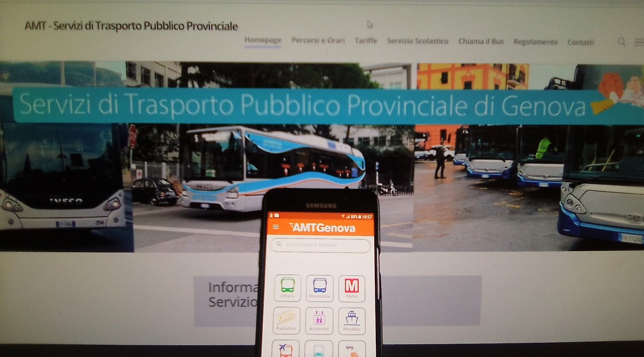
Task: Open the hamburger menu in AMTGenova app
Action: tap(276, 227)
